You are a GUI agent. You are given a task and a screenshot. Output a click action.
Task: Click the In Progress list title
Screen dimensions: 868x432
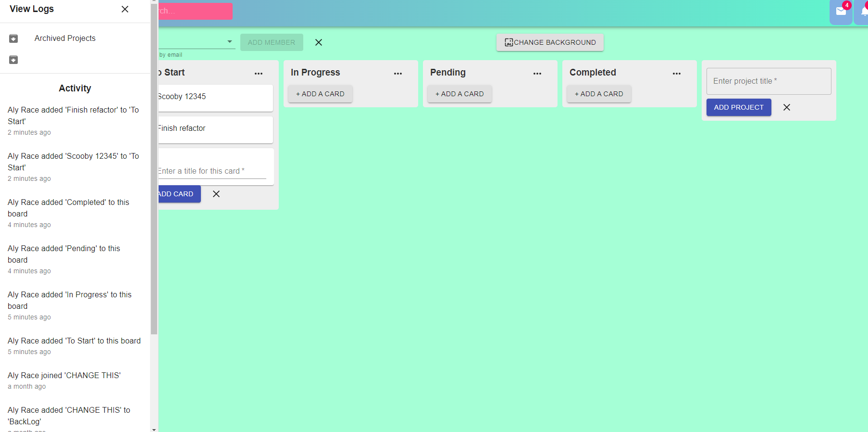pyautogui.click(x=315, y=72)
